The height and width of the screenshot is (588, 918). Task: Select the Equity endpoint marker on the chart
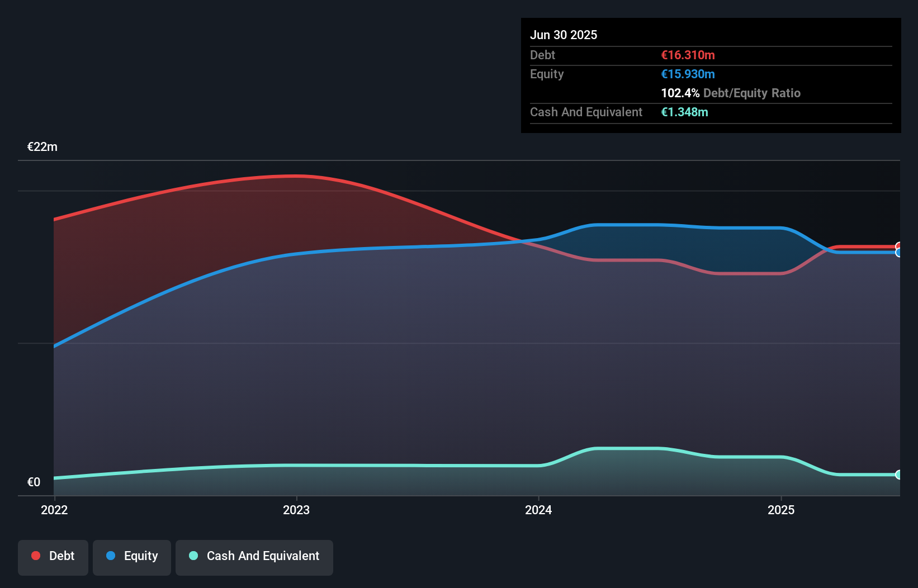898,253
